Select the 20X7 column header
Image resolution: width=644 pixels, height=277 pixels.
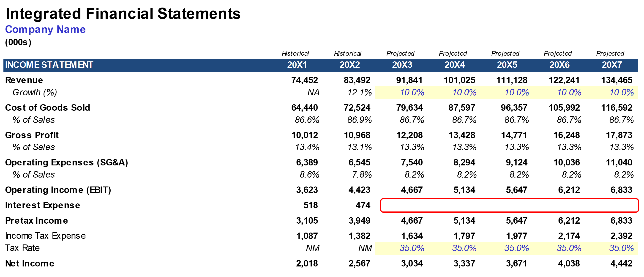coord(612,65)
